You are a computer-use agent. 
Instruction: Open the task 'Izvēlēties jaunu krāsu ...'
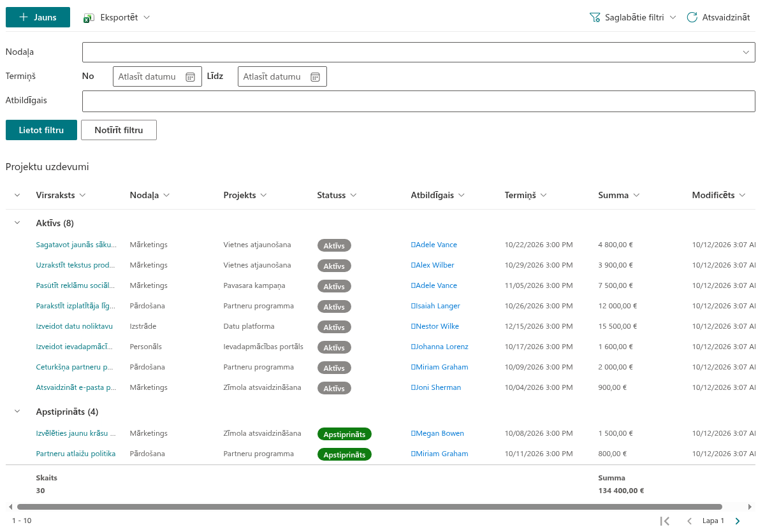(x=76, y=433)
